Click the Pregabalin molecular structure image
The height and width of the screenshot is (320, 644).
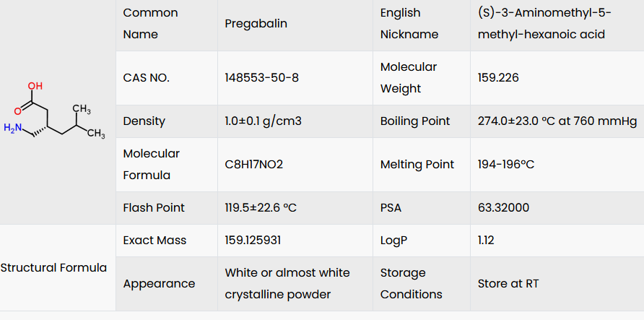pos(54,111)
